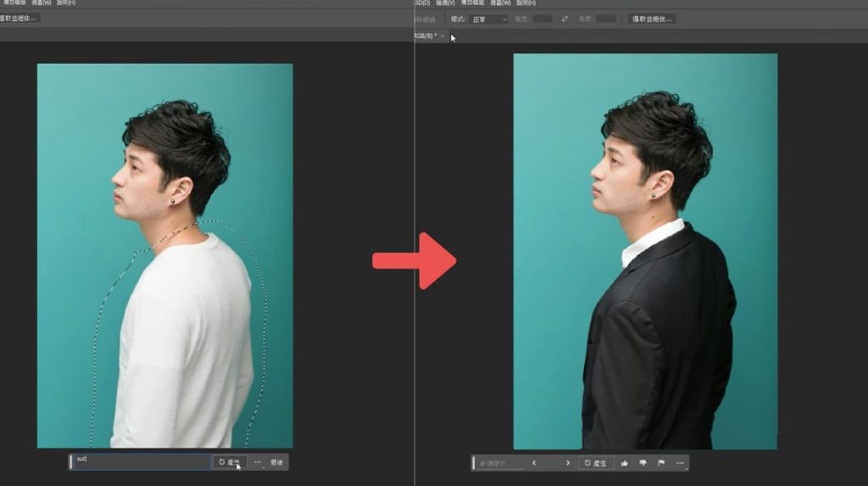Viewport: 868px width, 486px height.
Task: Click the 選取並遮住 button in right window
Action: point(652,19)
